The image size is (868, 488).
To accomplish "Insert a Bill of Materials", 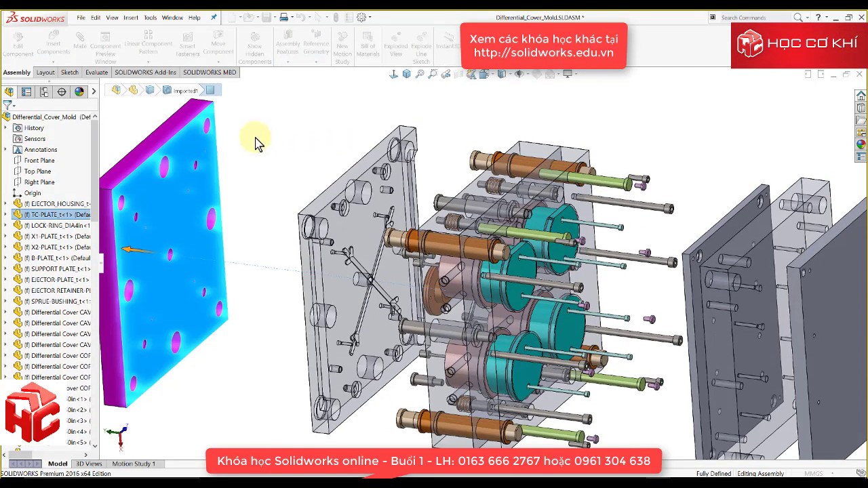I will 368,45.
